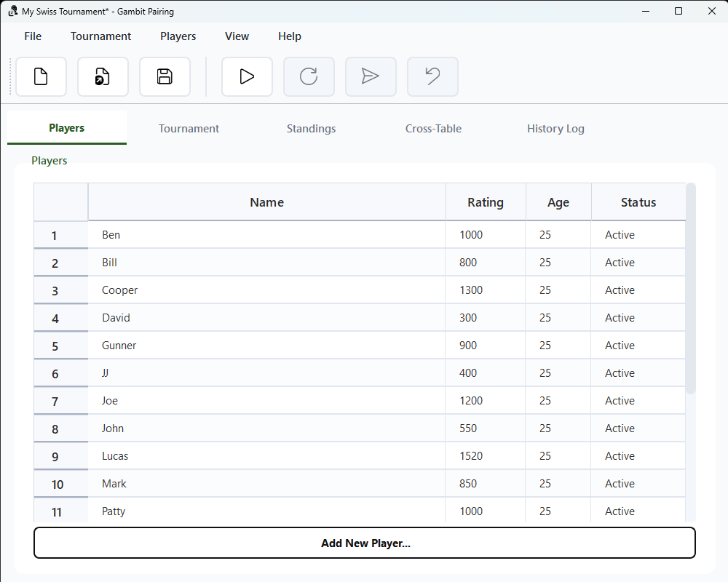Open the Help menu
728x582 pixels.
(290, 36)
